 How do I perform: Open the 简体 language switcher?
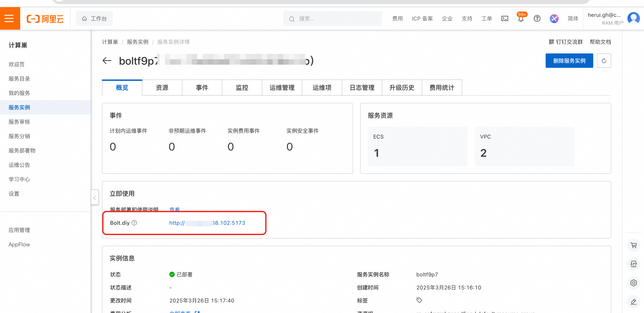pos(573,18)
